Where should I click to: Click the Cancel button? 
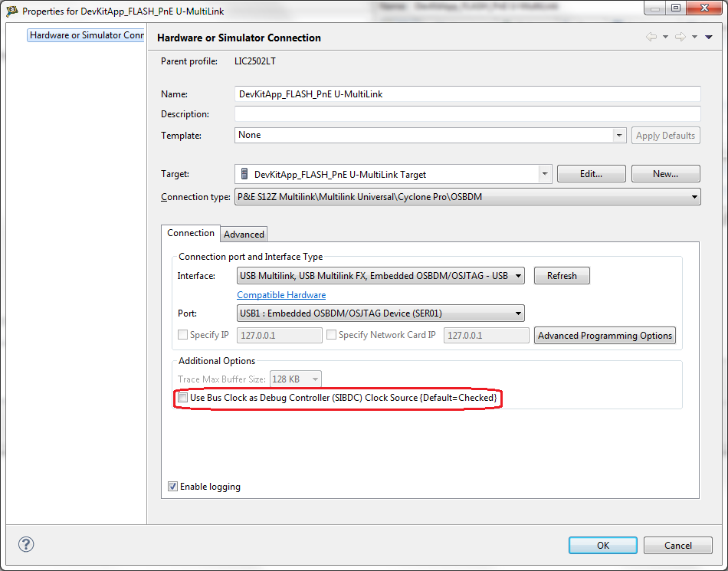coord(678,546)
